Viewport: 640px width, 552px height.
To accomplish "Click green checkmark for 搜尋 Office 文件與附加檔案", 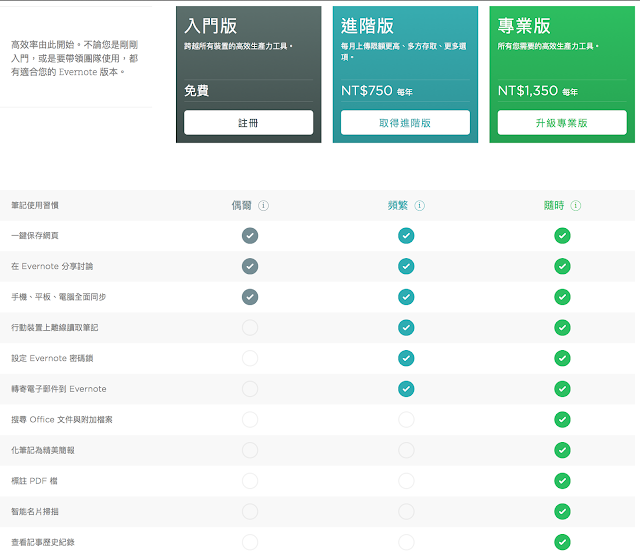I will (x=562, y=419).
